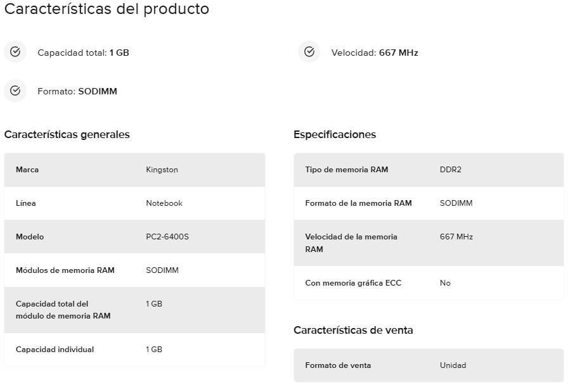575x392 pixels.
Task: Click the checkmark icon beside Capacidad total
Action: (15, 52)
